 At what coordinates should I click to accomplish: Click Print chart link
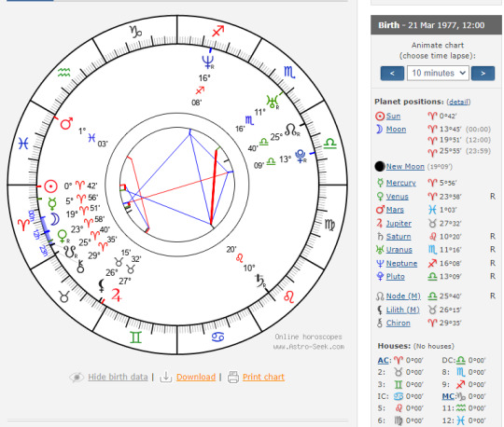click(x=263, y=377)
